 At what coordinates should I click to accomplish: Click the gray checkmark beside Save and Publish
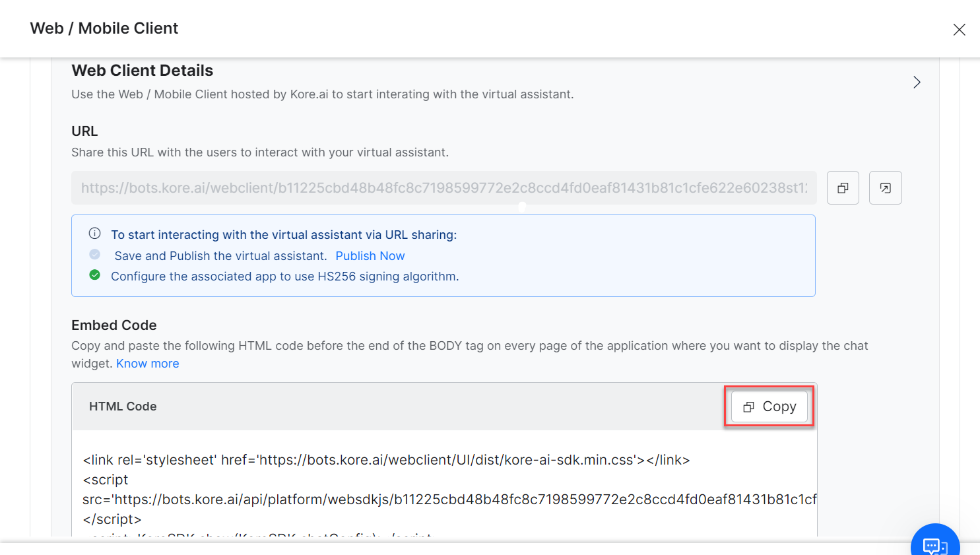pos(95,255)
